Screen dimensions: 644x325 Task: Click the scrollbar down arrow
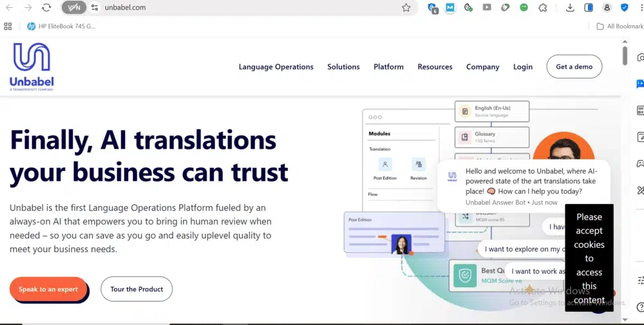(x=625, y=319)
